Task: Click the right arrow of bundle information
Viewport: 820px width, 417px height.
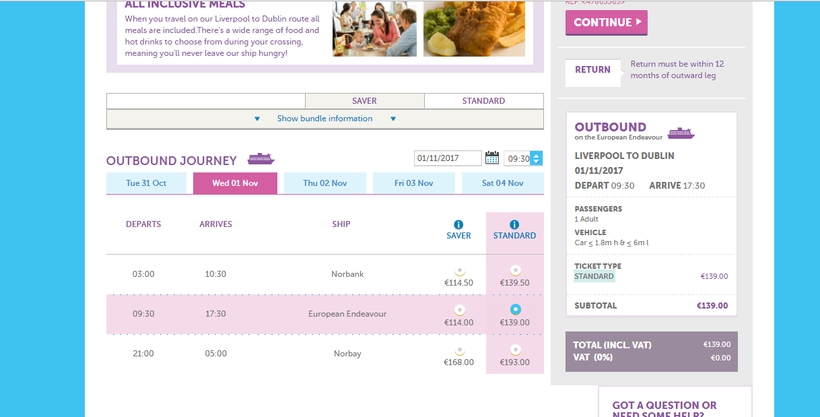Action: click(x=393, y=119)
